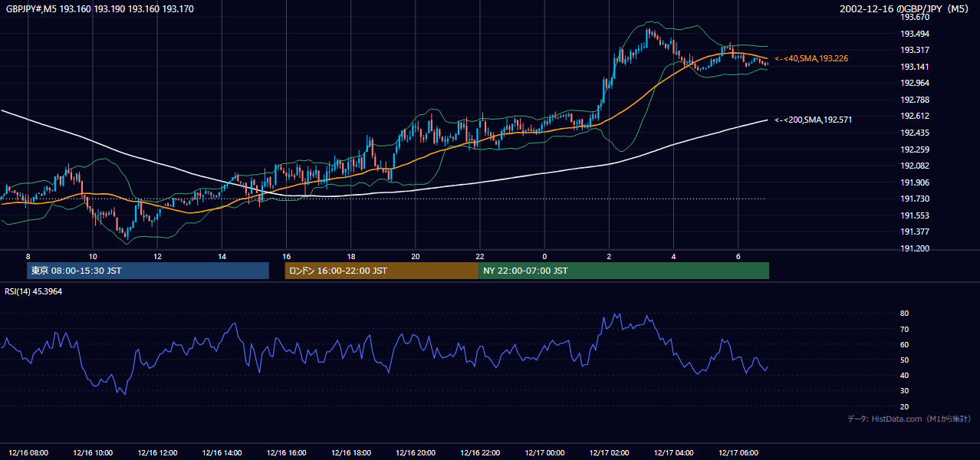Click hour label 14 under the price chart
Viewport: 980px width, 460px height.
coord(222,256)
